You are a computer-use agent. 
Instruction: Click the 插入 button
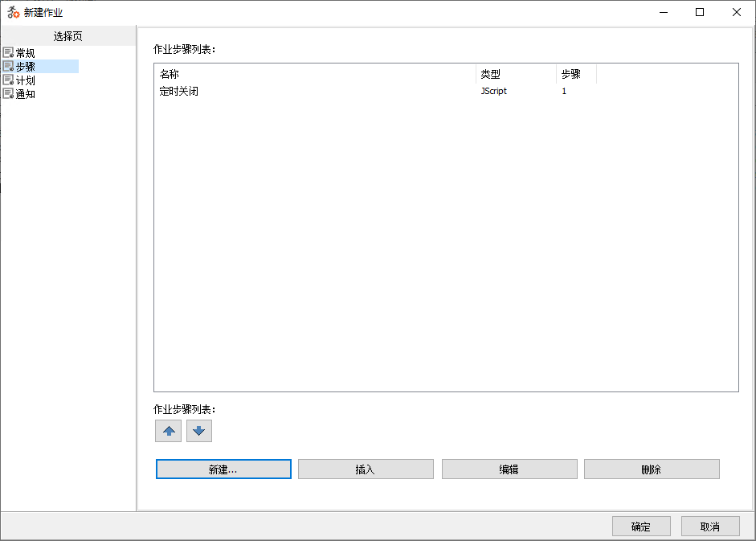[366, 469]
